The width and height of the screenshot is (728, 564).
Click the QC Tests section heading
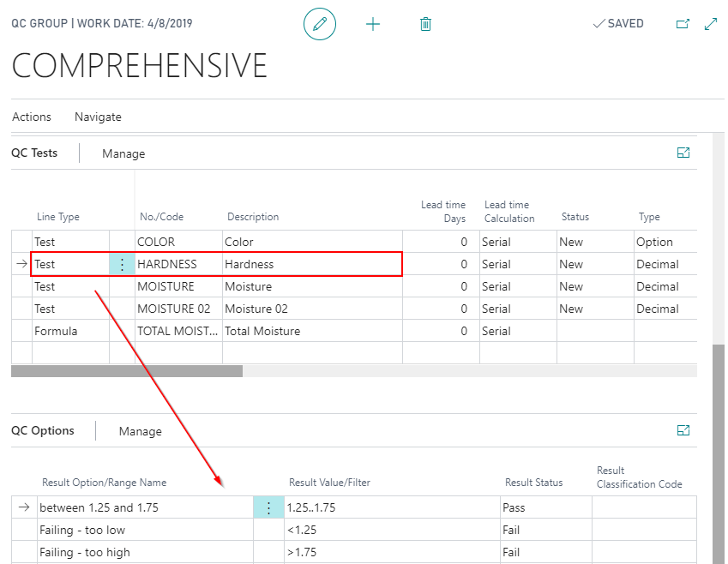coord(34,153)
